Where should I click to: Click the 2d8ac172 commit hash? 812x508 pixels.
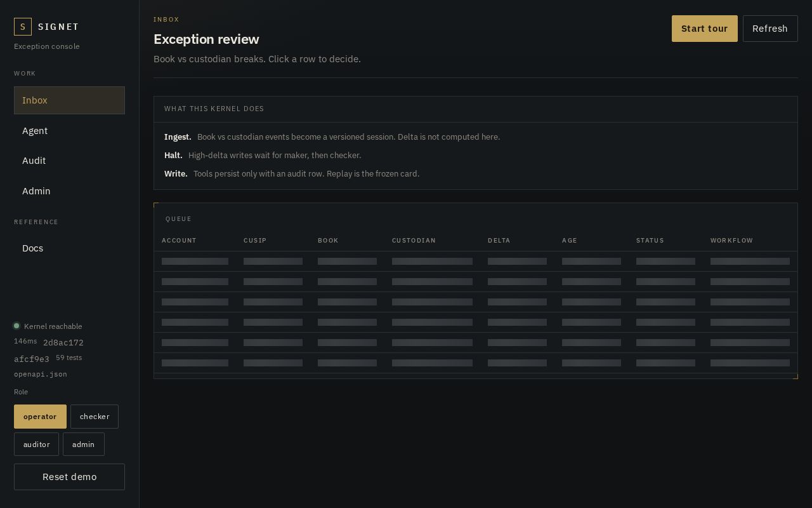63,343
